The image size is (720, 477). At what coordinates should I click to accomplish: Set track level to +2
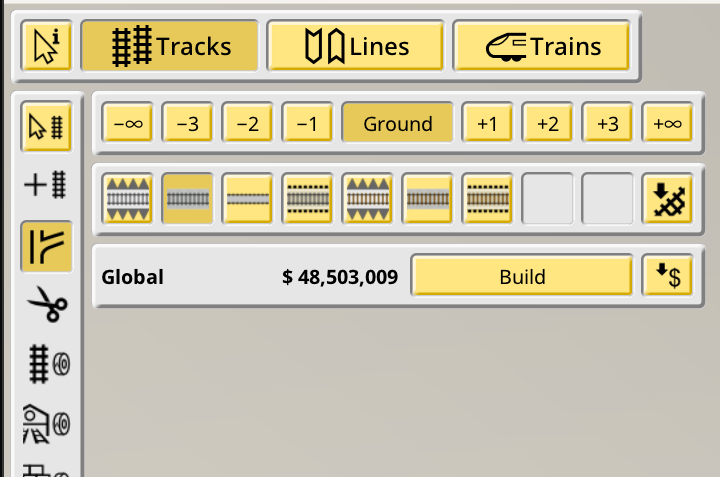547,123
